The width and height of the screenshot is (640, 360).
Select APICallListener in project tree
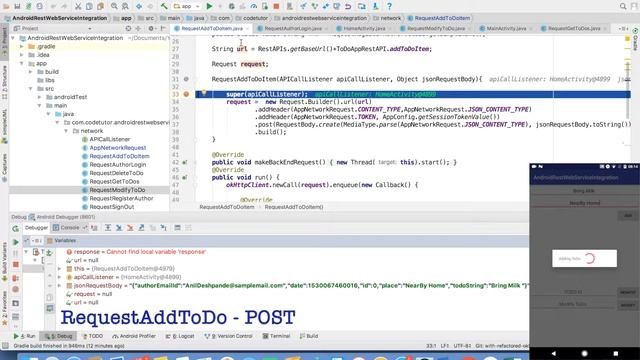point(110,139)
